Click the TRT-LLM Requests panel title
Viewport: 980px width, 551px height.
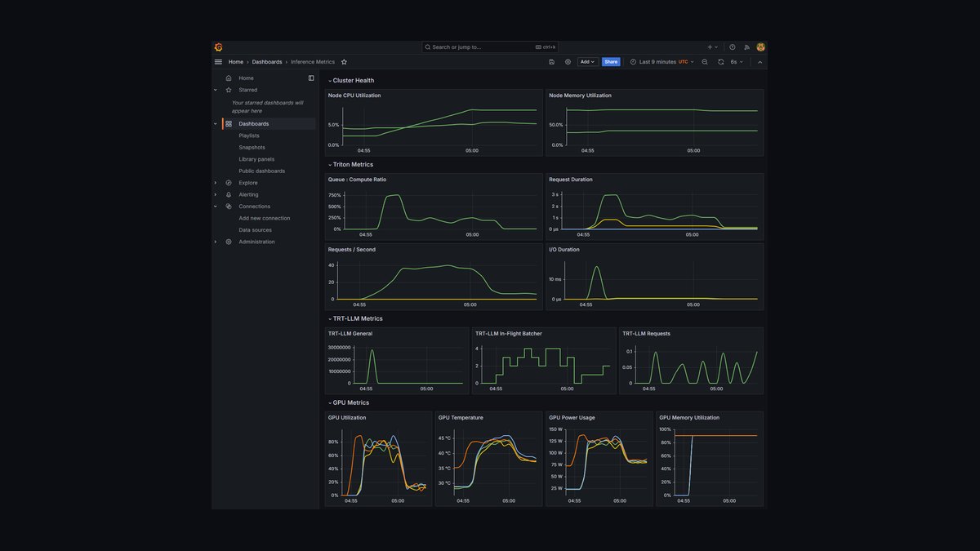pos(646,334)
